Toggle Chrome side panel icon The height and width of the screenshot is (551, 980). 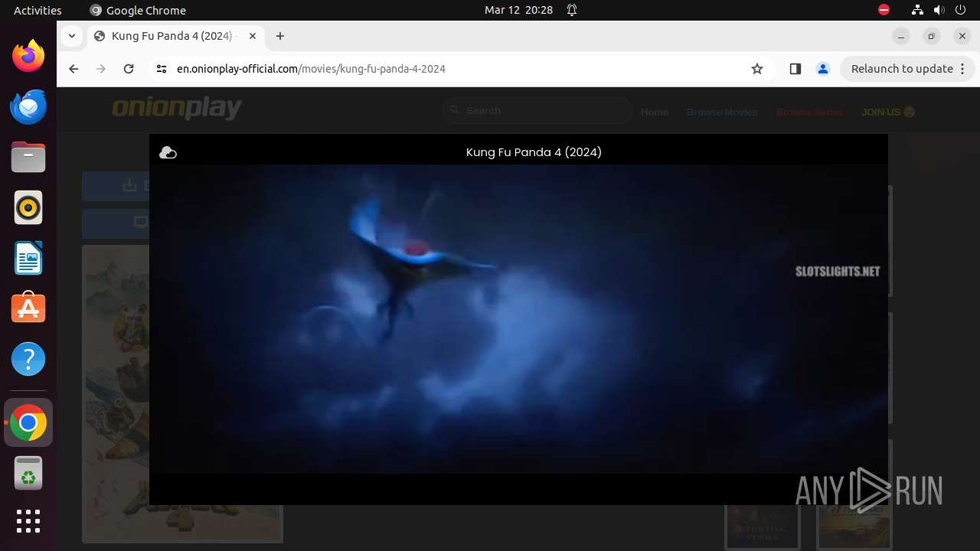(795, 69)
